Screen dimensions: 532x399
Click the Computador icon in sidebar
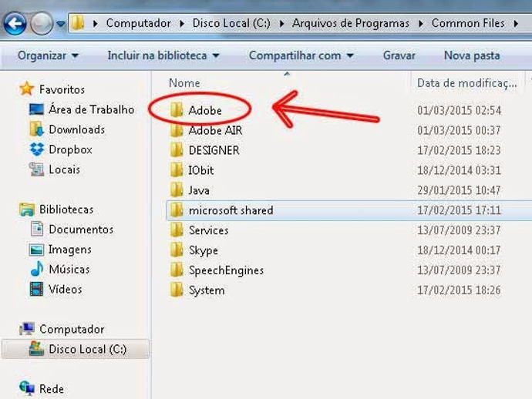[27, 329]
